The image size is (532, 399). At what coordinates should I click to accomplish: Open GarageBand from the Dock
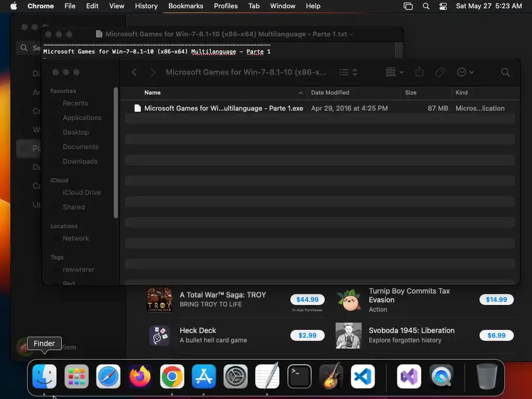(331, 376)
